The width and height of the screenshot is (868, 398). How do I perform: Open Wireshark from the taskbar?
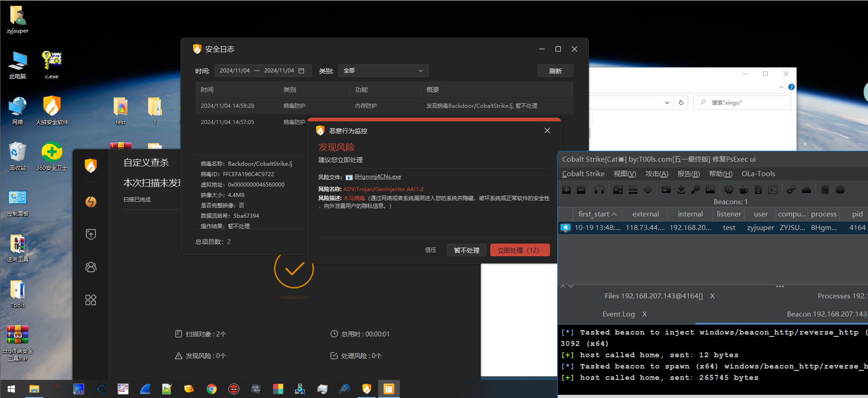(x=145, y=389)
